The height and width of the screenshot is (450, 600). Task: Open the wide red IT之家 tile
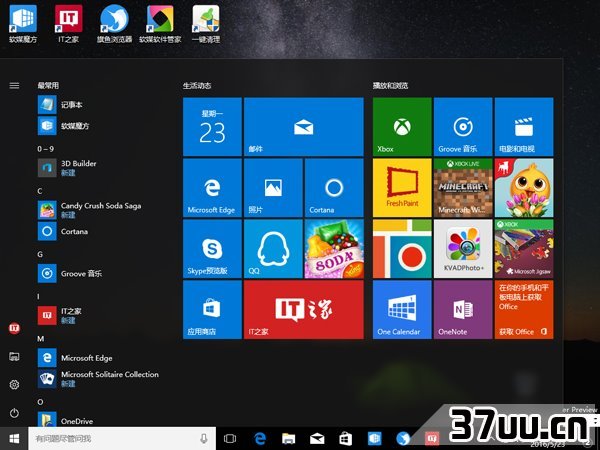tap(304, 309)
